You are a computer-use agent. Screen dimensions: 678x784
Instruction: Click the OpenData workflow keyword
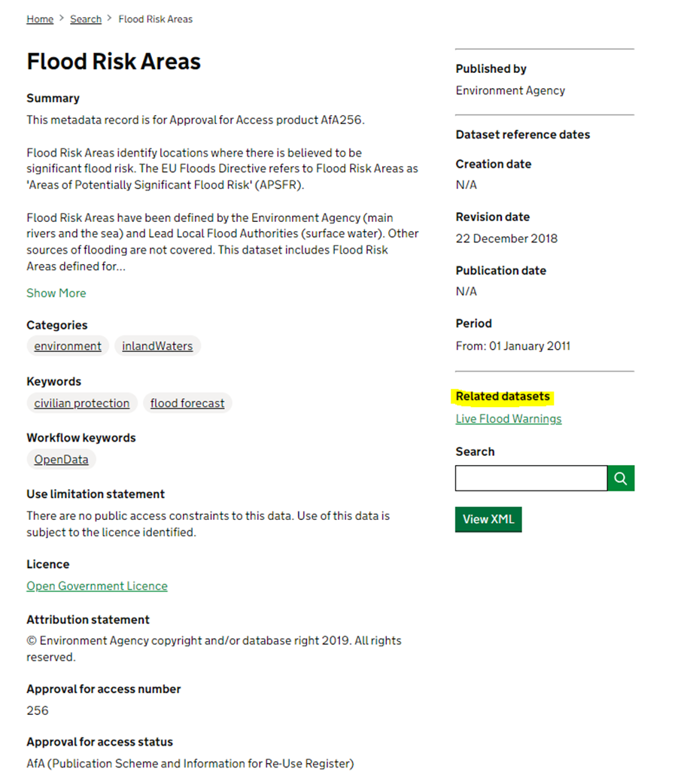[61, 460]
